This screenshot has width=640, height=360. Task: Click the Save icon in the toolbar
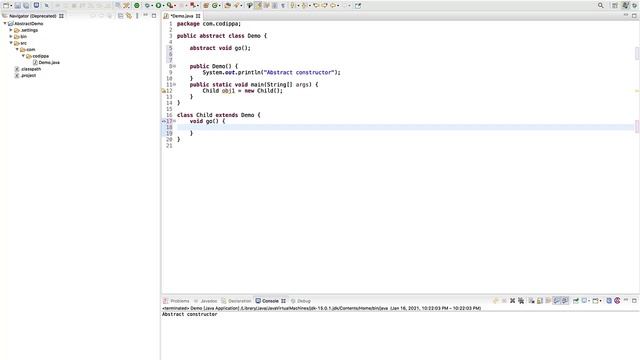point(18,5)
